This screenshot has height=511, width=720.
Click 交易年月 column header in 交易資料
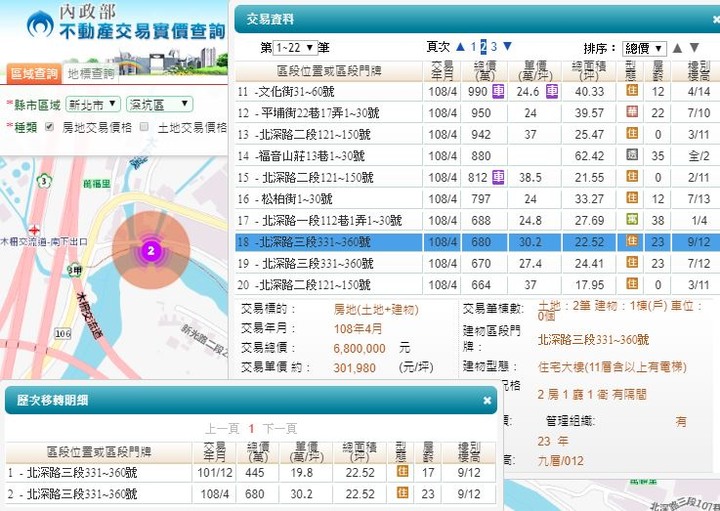443,71
